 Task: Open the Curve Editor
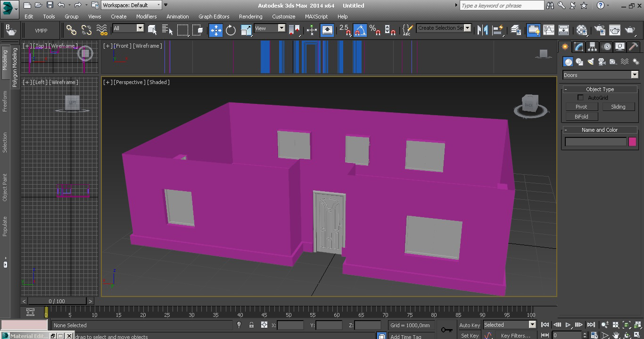coord(549,30)
